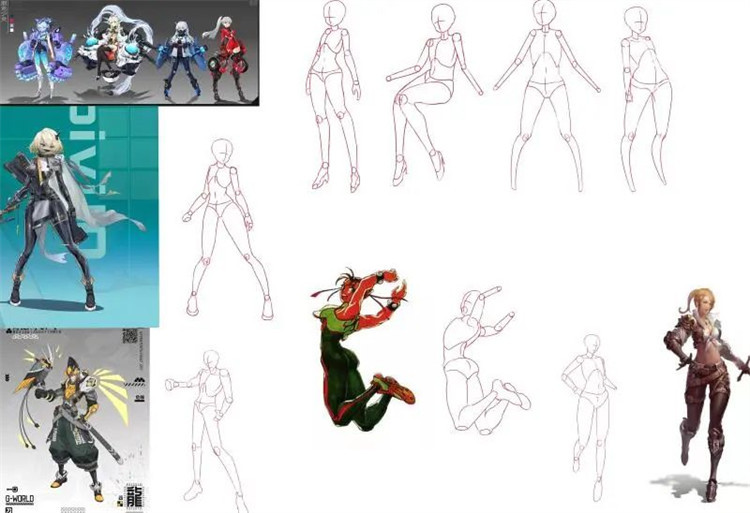The height and width of the screenshot is (513, 750).
Task: Click the G-WORLD logo text
Action: tap(20, 500)
